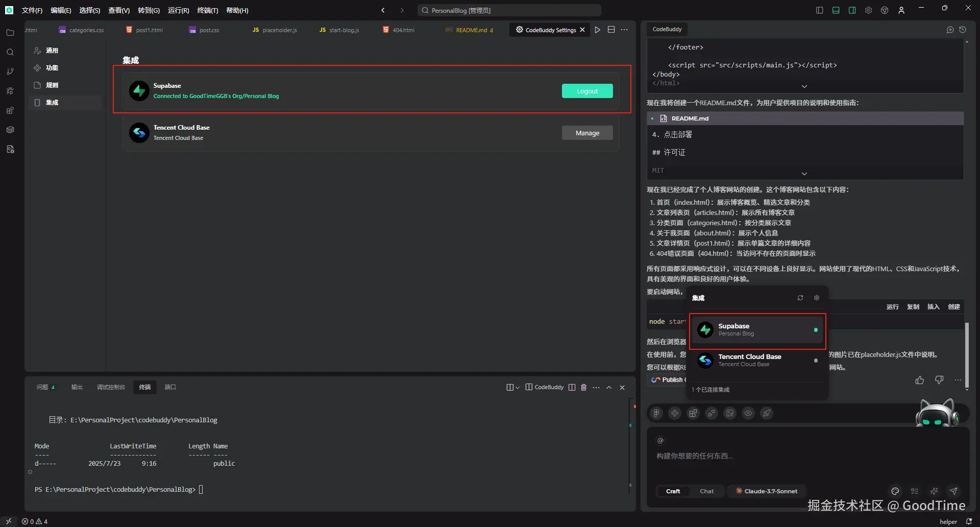
Task: Toggle the primary sidebar layout icon
Action: pos(820,10)
